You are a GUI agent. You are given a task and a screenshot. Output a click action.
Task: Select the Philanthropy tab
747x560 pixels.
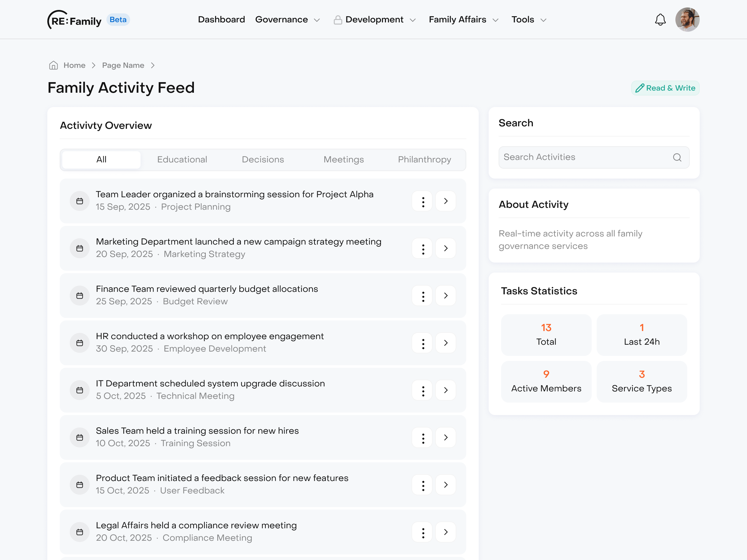tap(424, 160)
